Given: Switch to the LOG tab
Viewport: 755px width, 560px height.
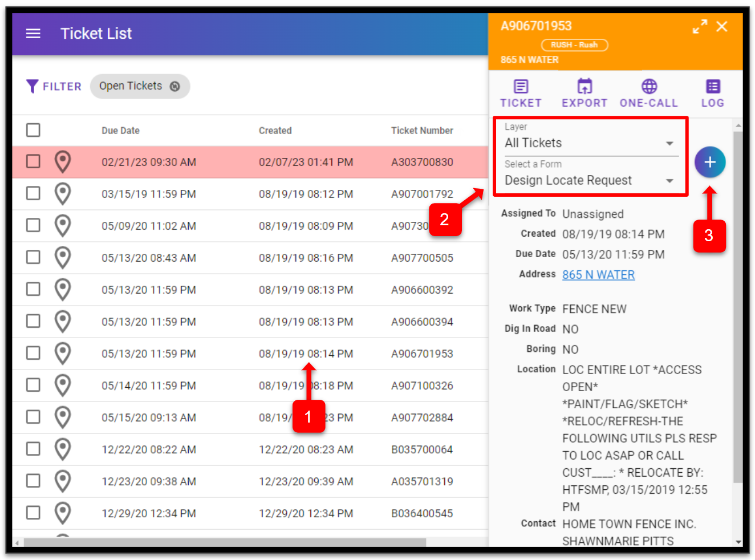Looking at the screenshot, I should pos(712,93).
